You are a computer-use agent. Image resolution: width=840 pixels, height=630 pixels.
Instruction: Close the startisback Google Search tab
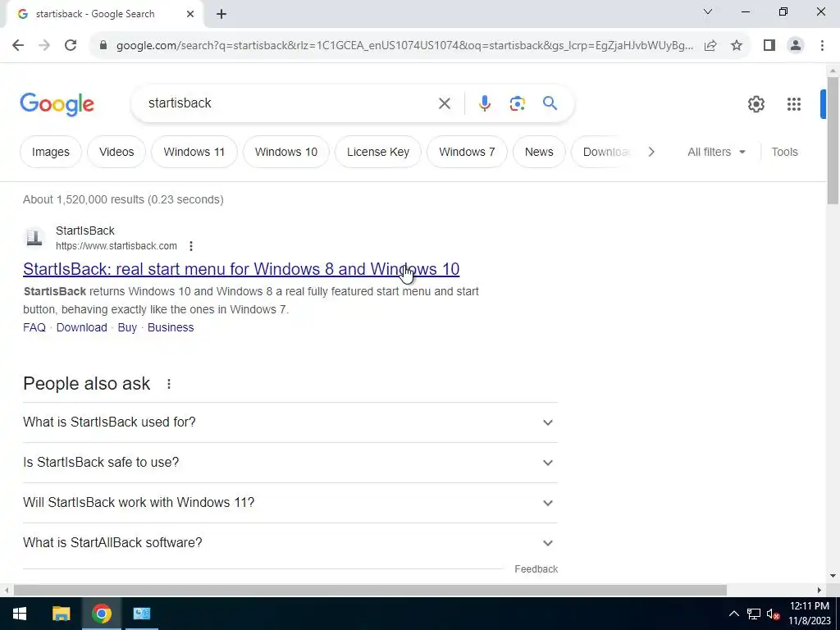190,15
